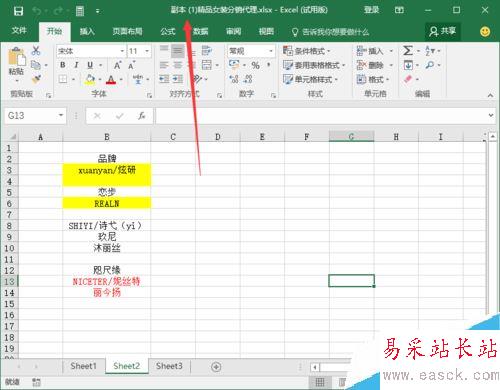Open the fill color dropdown arrow
The height and width of the screenshot is (390, 500).
click(100, 79)
